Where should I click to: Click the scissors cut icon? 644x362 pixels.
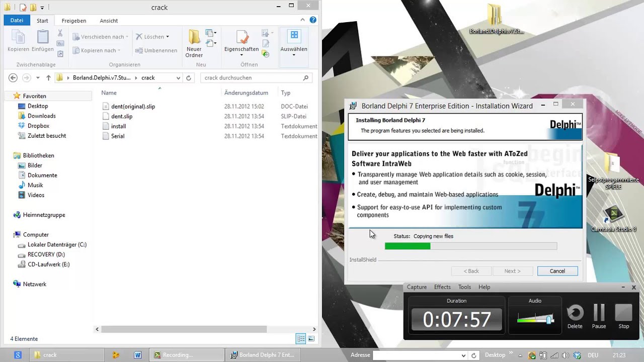coord(60,33)
